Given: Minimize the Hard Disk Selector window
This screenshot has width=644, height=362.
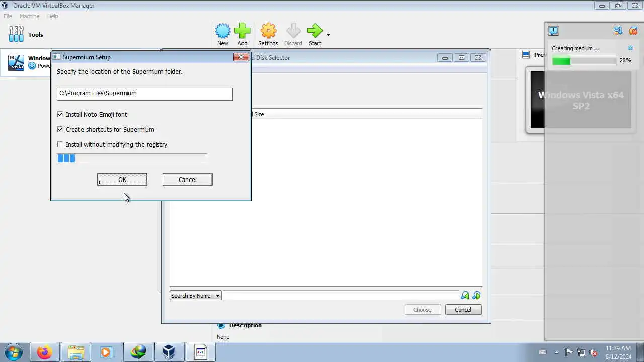Looking at the screenshot, I should (x=445, y=58).
